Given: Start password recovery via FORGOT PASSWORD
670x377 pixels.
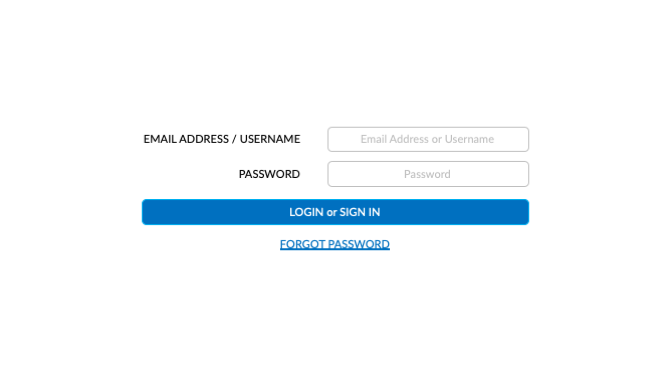Looking at the screenshot, I should [x=335, y=244].
